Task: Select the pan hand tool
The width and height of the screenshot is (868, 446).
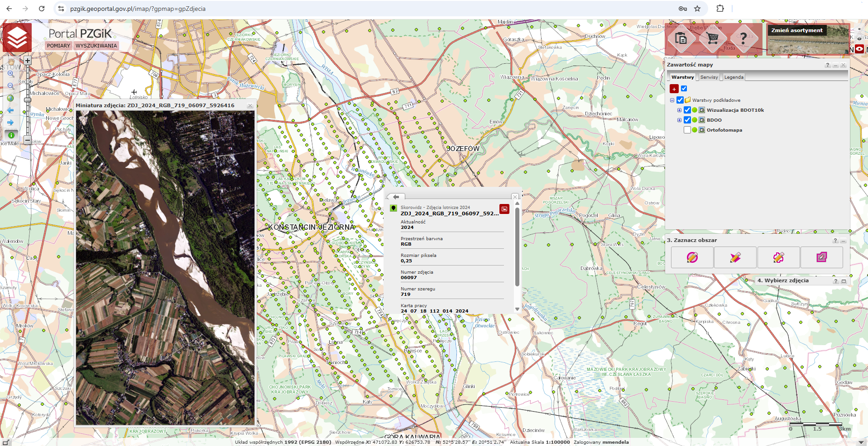Action: pos(11,61)
